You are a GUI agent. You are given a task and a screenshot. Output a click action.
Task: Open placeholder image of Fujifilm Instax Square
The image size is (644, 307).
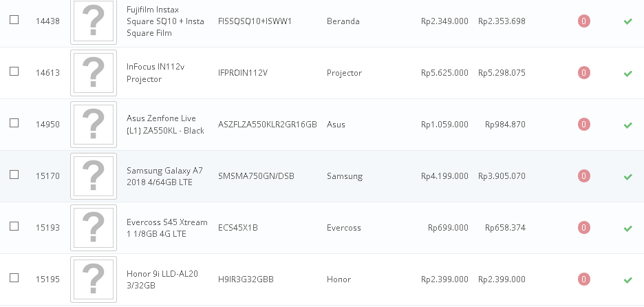coord(94,21)
